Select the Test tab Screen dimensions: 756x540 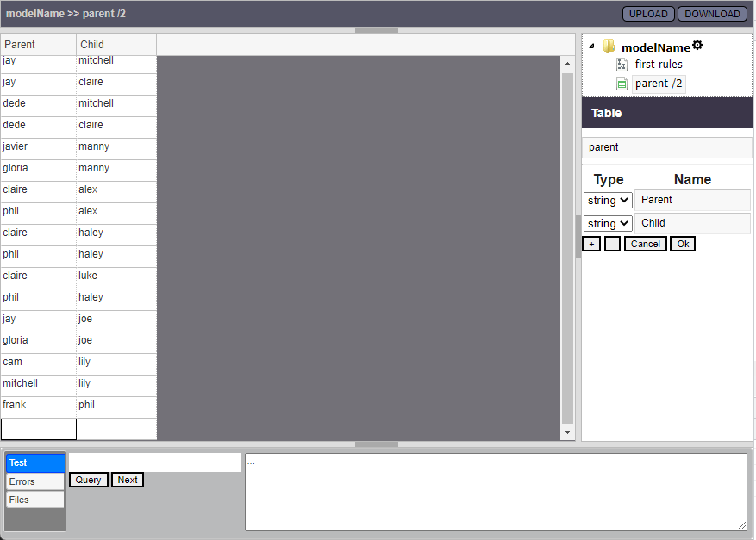pyautogui.click(x=35, y=463)
